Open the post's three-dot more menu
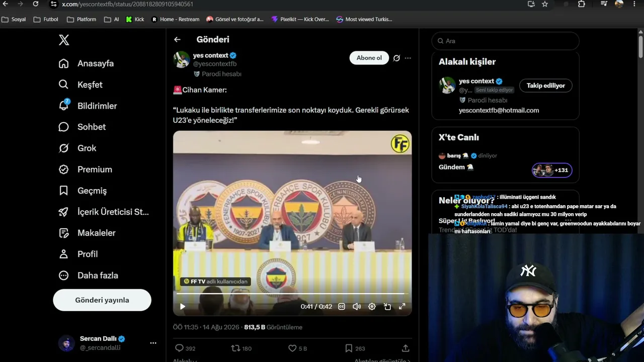Viewport: 644px width, 362px height. coord(408,58)
